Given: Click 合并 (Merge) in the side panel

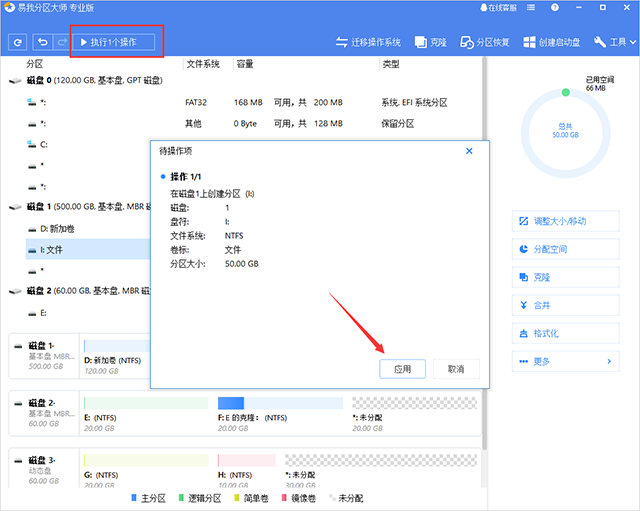Looking at the screenshot, I should click(565, 304).
